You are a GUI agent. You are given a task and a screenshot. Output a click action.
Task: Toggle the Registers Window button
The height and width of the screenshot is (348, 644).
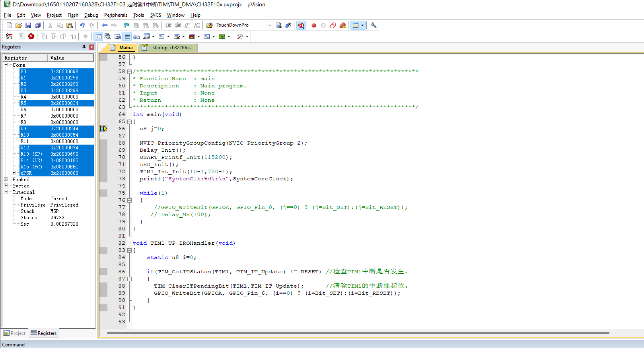click(127, 37)
